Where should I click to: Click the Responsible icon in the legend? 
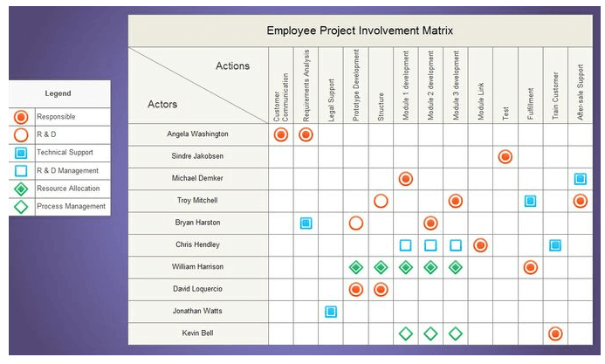click(21, 117)
